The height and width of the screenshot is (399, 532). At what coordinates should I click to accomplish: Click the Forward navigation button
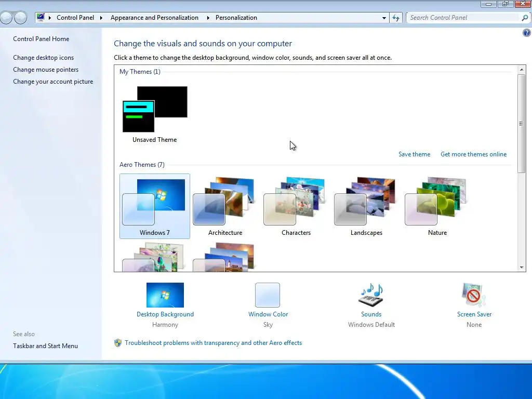(x=20, y=18)
